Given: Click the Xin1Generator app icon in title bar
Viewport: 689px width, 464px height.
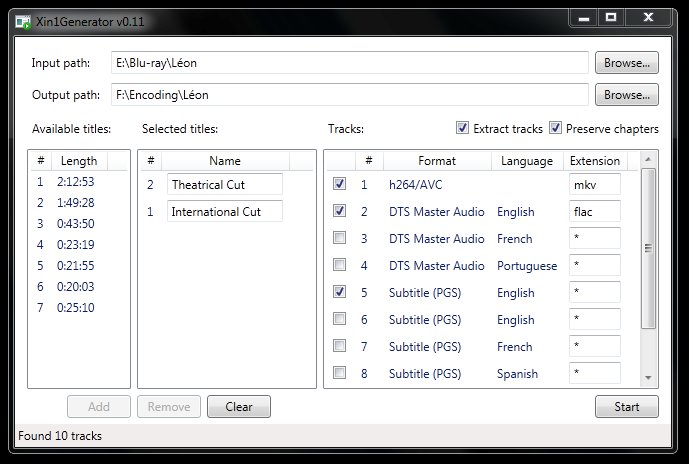Looking at the screenshot, I should [23, 22].
